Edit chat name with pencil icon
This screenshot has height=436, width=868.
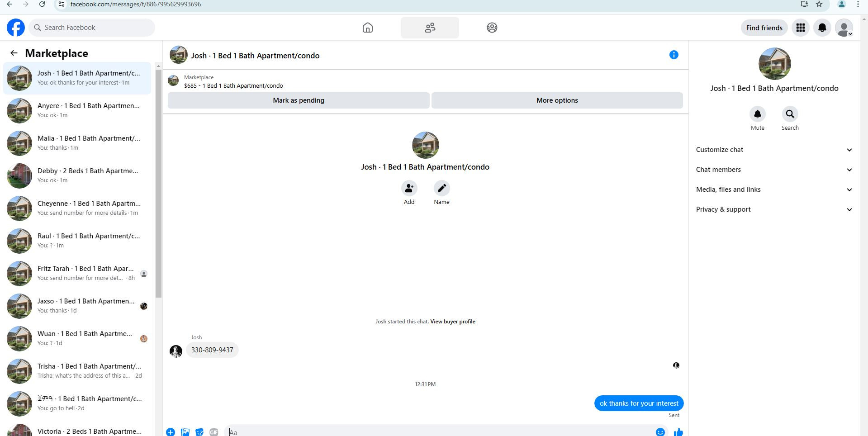point(442,188)
